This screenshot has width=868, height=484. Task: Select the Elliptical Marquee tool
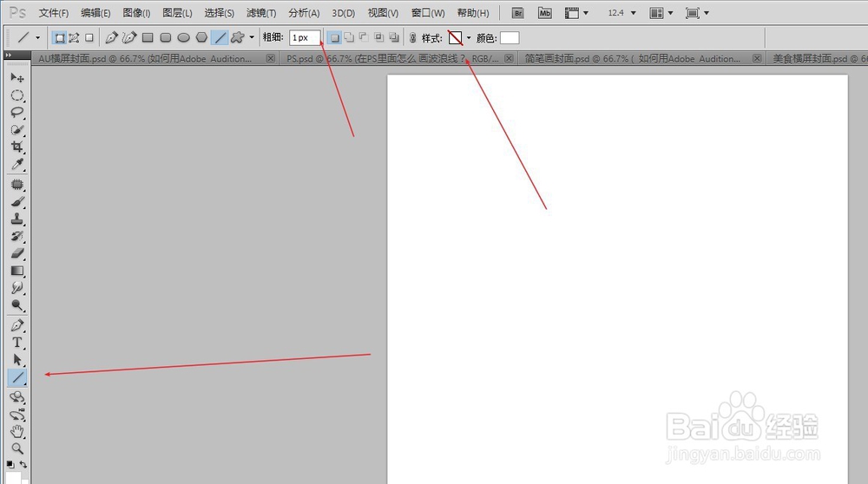17,95
